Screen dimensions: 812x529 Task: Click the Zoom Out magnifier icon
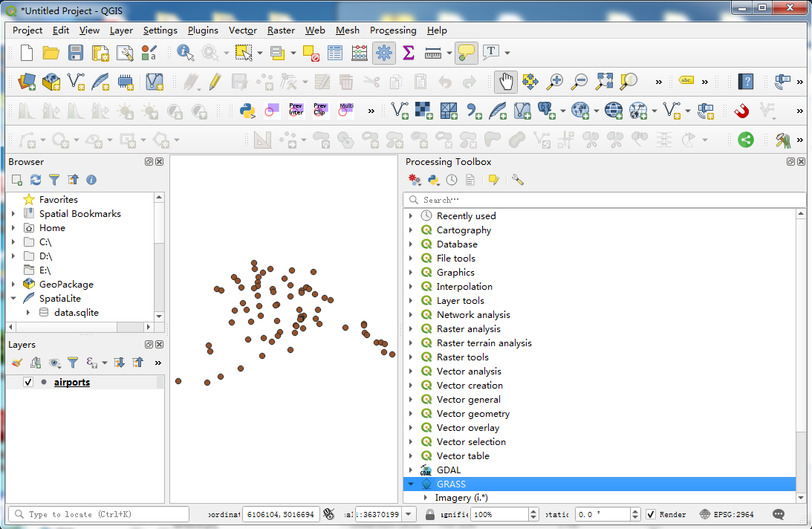[579, 81]
